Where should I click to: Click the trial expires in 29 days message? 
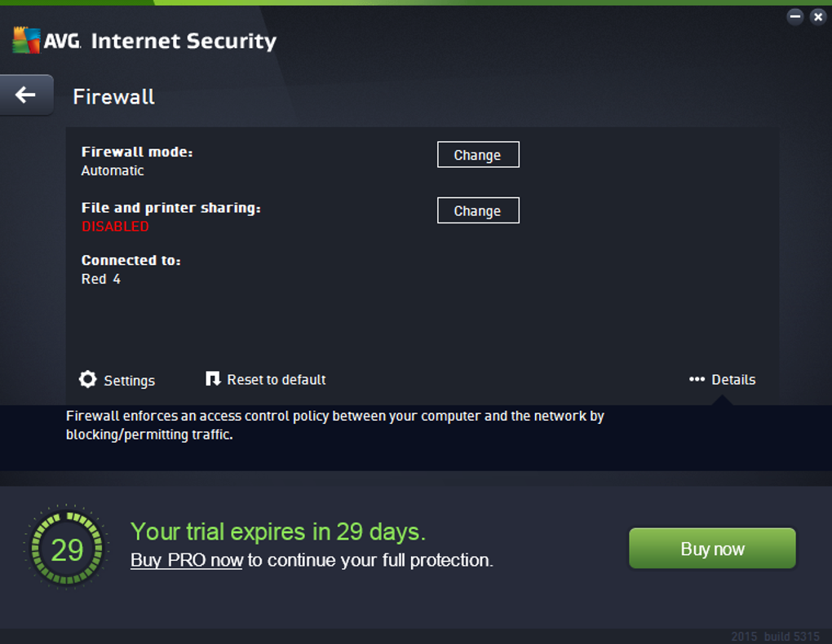click(278, 532)
